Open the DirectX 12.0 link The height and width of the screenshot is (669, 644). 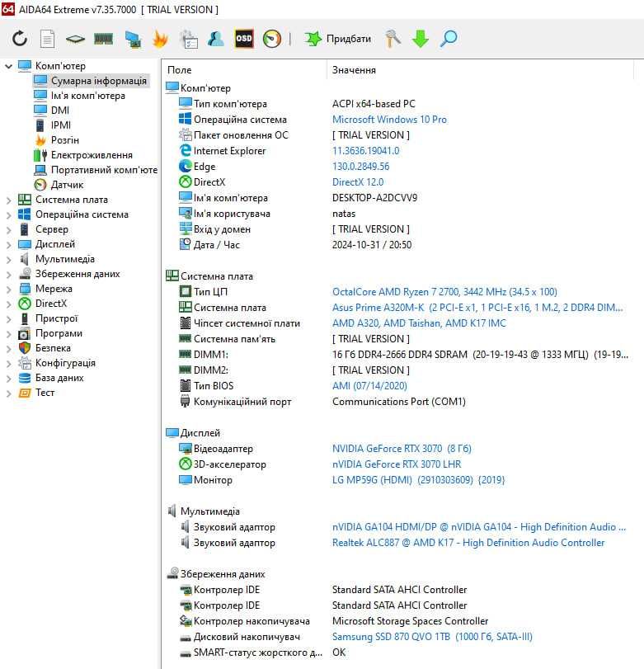tap(358, 182)
